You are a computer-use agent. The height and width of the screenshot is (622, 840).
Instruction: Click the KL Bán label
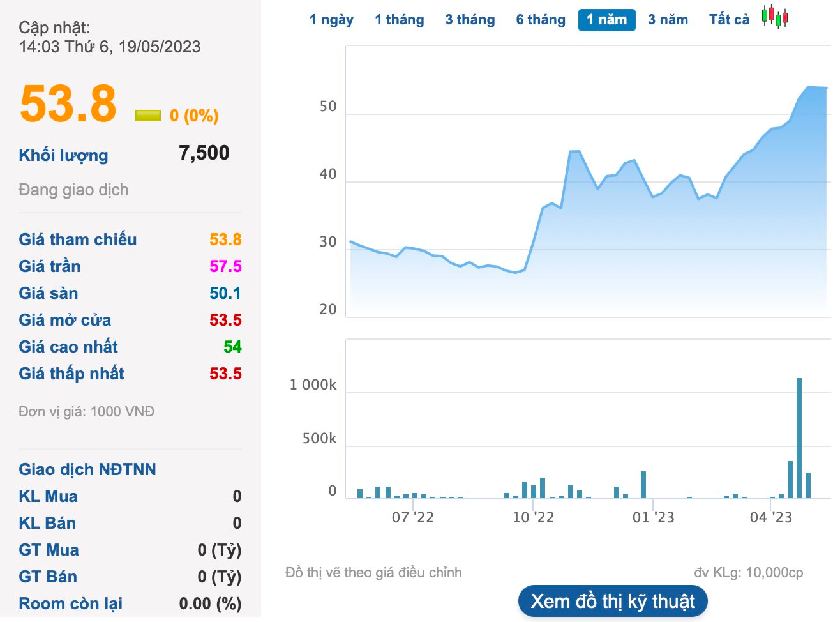point(47,523)
